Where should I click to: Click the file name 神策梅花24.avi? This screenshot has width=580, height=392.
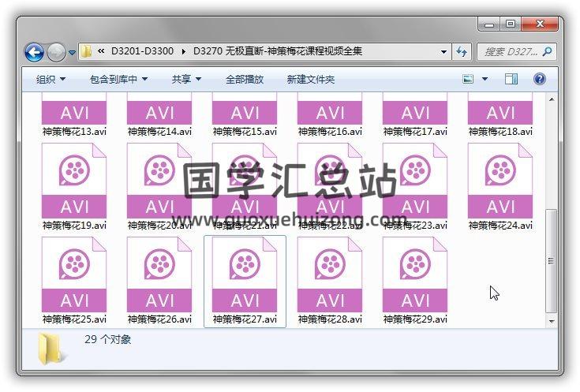[500, 226]
